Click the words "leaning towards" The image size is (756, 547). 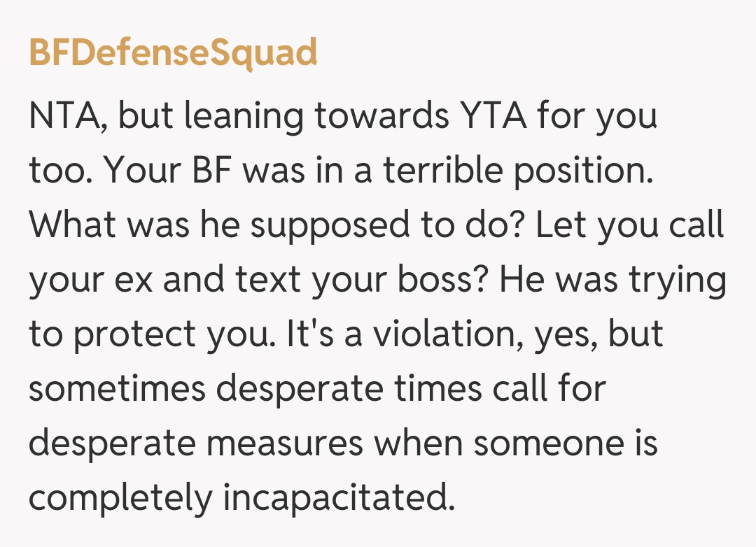316,115
